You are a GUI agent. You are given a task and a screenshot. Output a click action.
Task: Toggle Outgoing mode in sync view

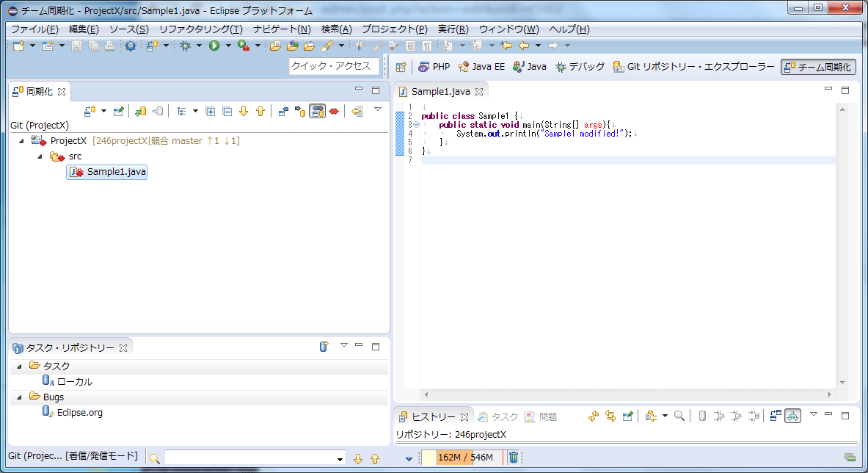pyautogui.click(x=300, y=112)
